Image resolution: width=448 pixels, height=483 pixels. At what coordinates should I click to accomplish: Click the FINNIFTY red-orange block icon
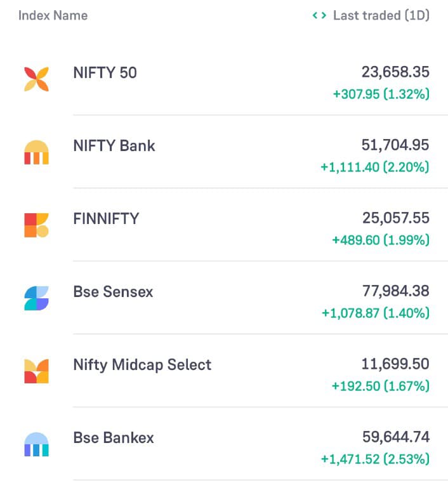coord(36,225)
